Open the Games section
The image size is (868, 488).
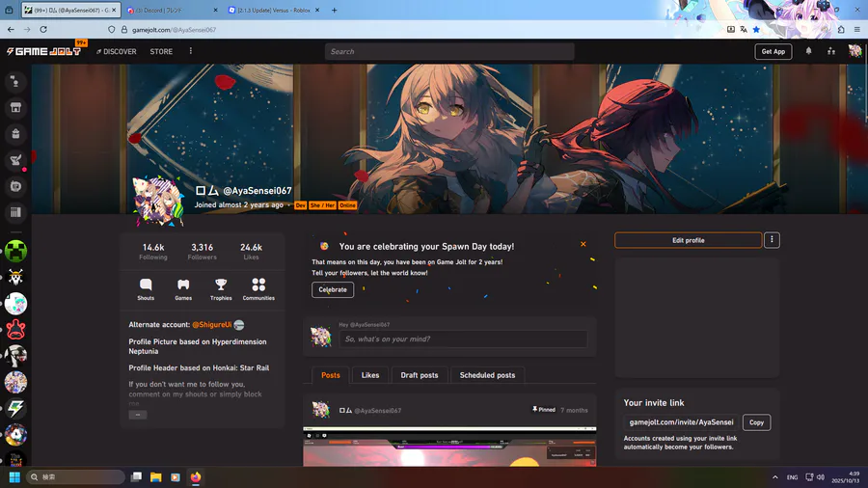pyautogui.click(x=183, y=288)
